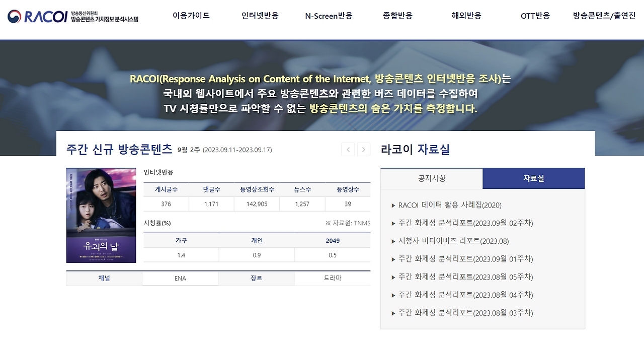Image resolution: width=644 pixels, height=338 pixels.
Task: Click next week arrow button
Action: (364, 150)
